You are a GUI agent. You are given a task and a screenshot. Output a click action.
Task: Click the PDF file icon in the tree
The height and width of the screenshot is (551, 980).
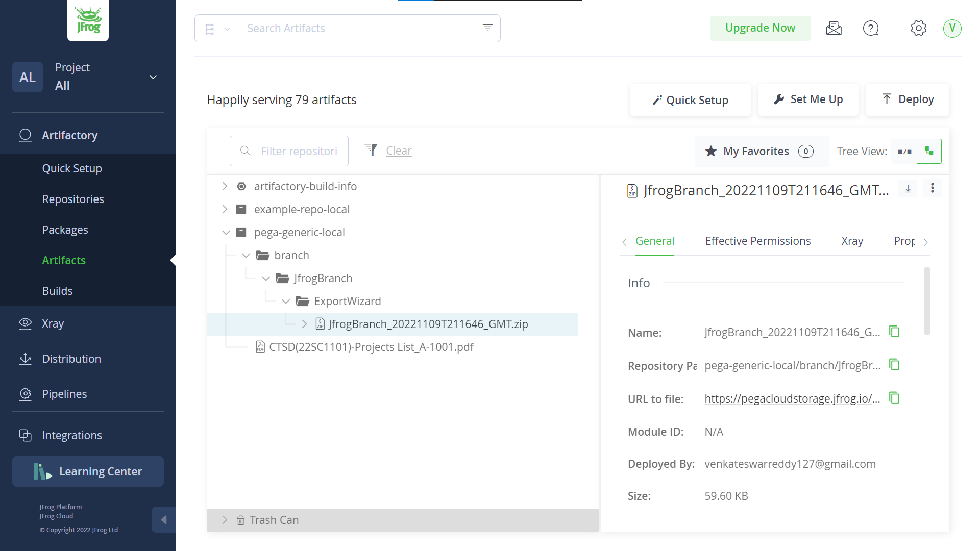pyautogui.click(x=260, y=347)
